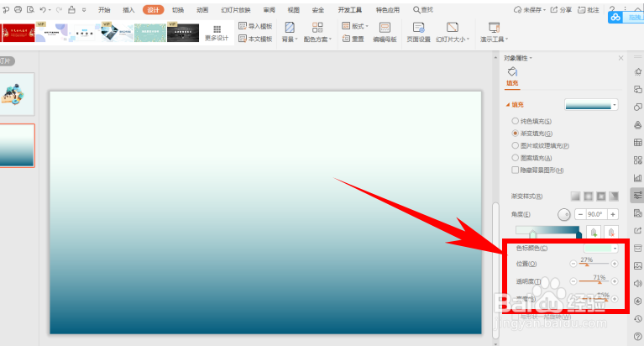Choose the second gradient style button
This screenshot has height=346, width=644.
[x=588, y=196]
